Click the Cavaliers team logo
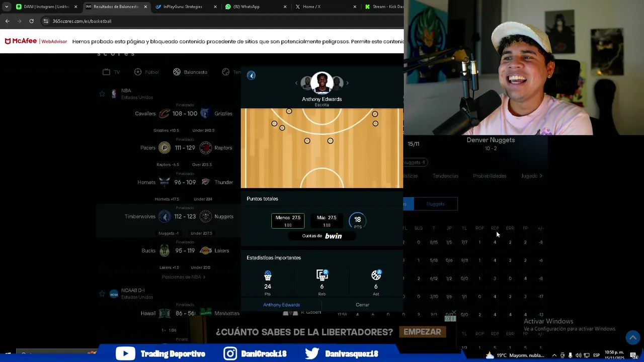The height and width of the screenshot is (362, 644). (x=165, y=114)
